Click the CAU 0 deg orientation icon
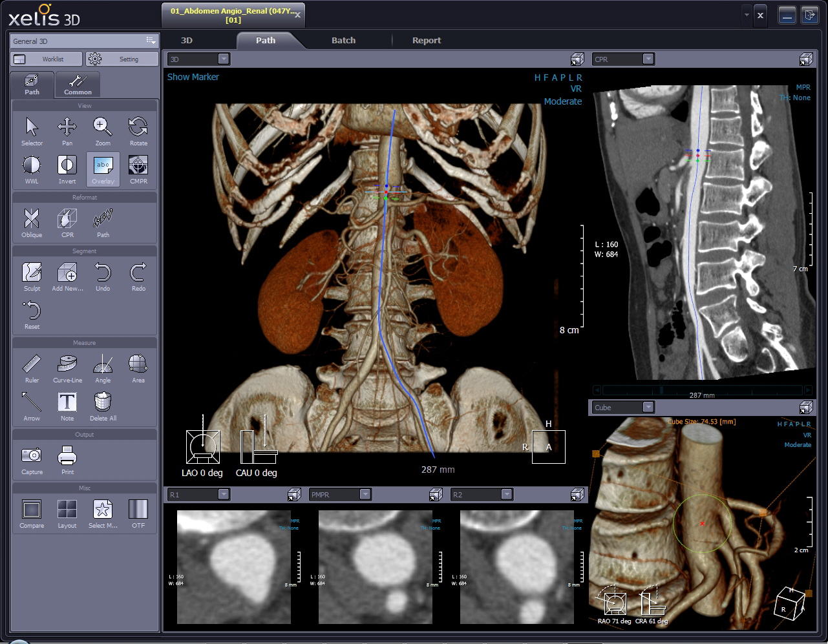 coord(259,447)
